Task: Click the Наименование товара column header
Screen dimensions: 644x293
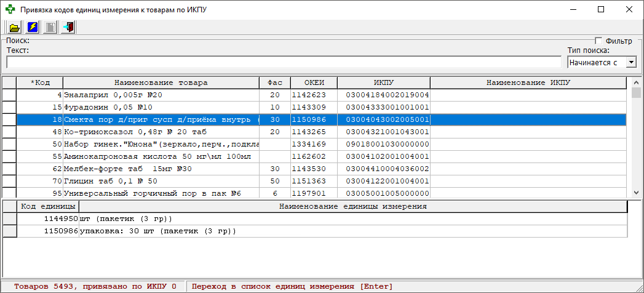Action: coord(161,82)
